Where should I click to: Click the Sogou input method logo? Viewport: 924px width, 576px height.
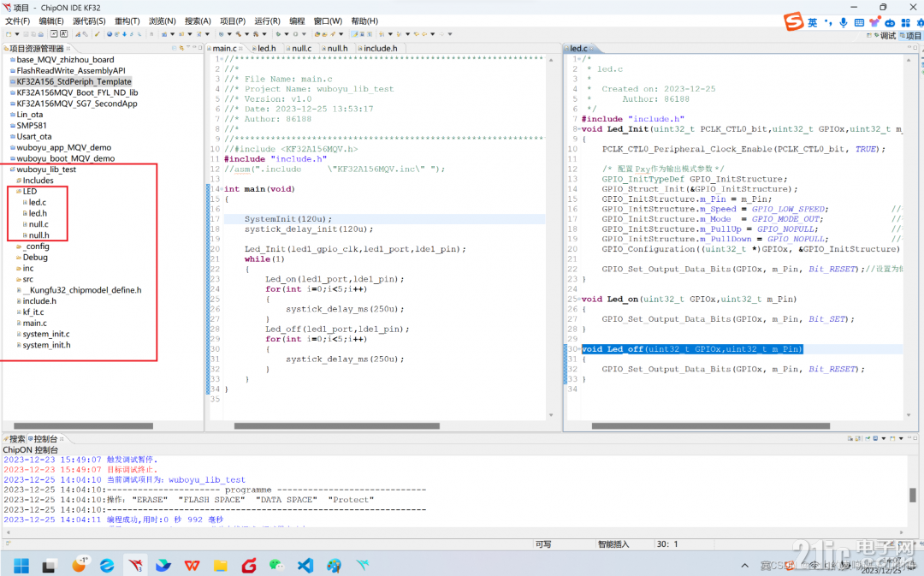[793, 21]
